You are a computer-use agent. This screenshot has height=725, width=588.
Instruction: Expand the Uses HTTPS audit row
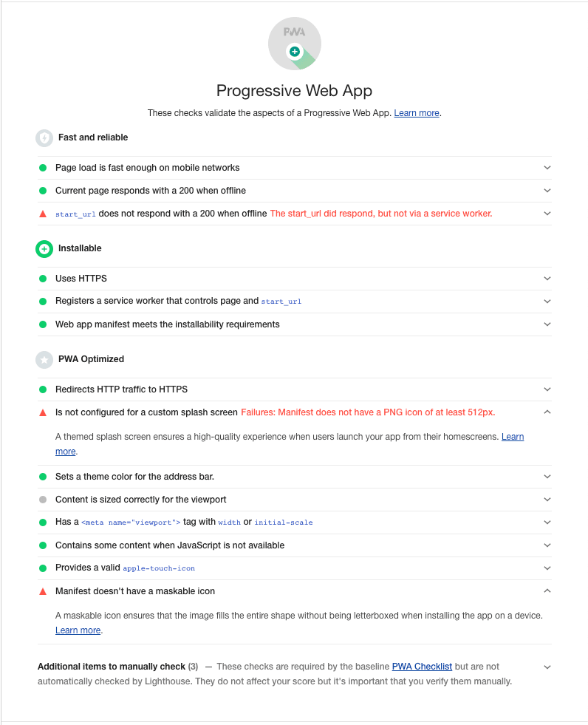pyautogui.click(x=547, y=278)
